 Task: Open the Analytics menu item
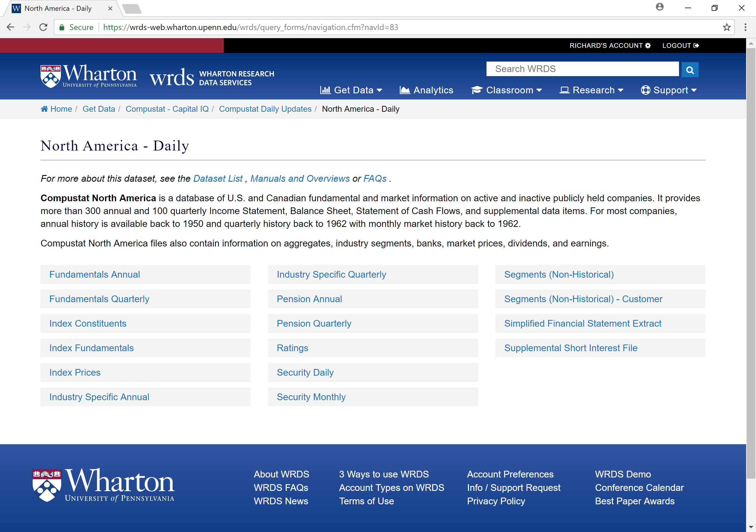[x=426, y=90]
